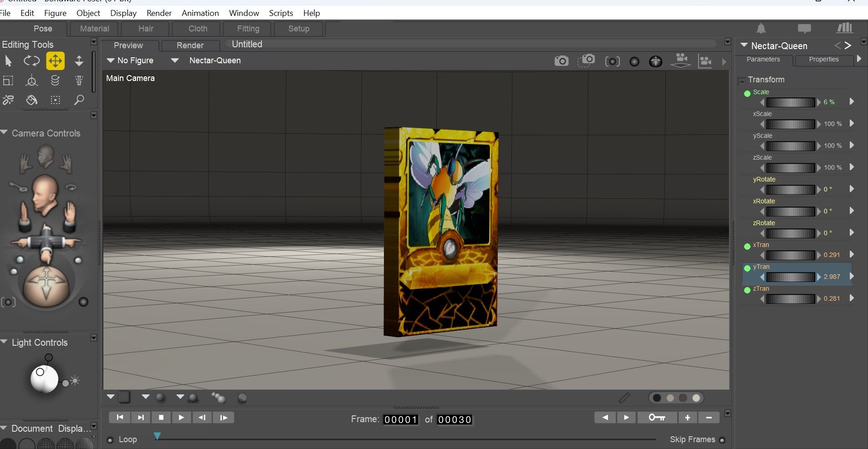Image resolution: width=868 pixels, height=449 pixels.
Task: Select the Grouping tool dashed box icon
Action: [55, 100]
